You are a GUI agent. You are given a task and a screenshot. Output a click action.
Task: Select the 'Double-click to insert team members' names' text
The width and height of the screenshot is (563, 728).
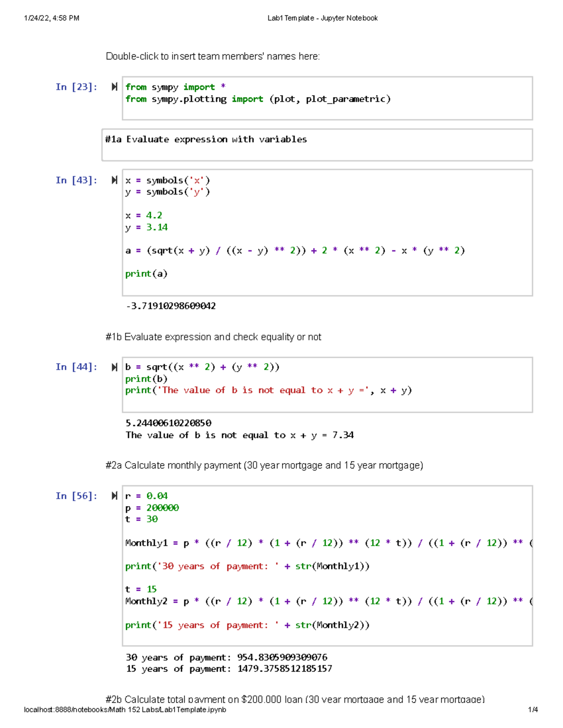coord(213,57)
